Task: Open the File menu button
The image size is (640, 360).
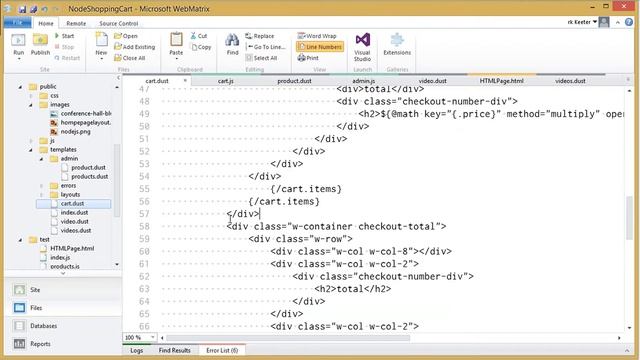Action: pyautogui.click(x=17, y=23)
